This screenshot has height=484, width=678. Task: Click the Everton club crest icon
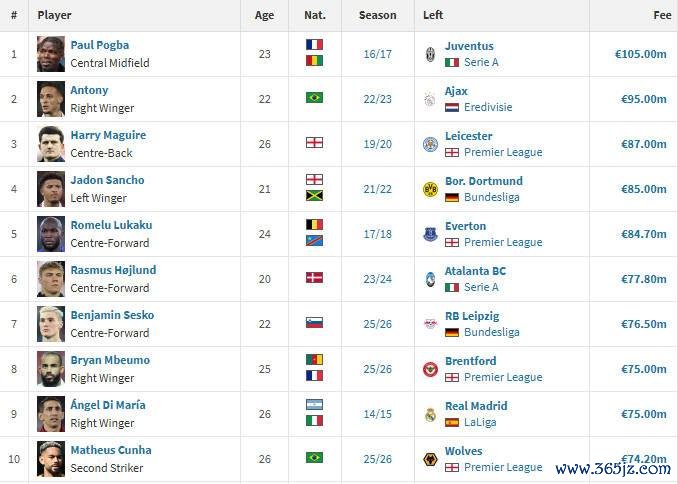pos(430,234)
